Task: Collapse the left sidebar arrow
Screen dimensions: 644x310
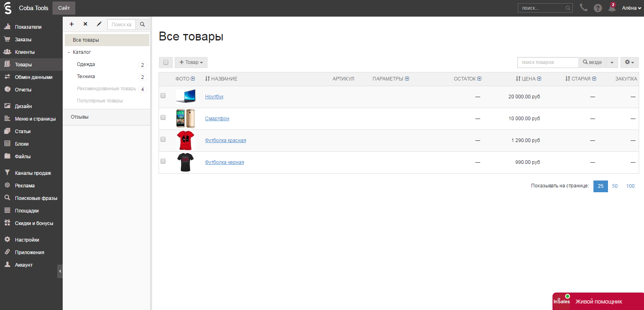Action: pos(60,271)
